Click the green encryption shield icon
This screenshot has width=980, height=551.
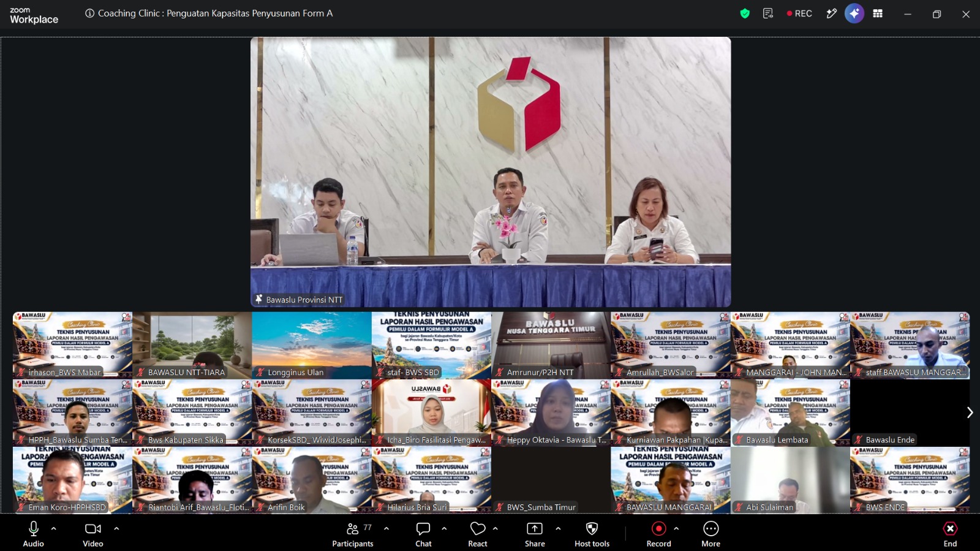(745, 13)
